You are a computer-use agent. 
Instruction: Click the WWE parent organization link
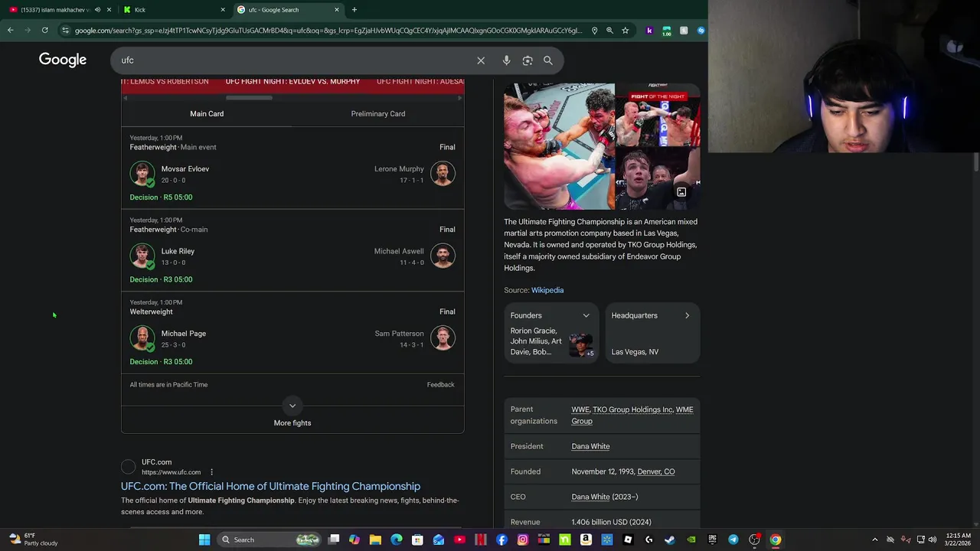pyautogui.click(x=580, y=409)
